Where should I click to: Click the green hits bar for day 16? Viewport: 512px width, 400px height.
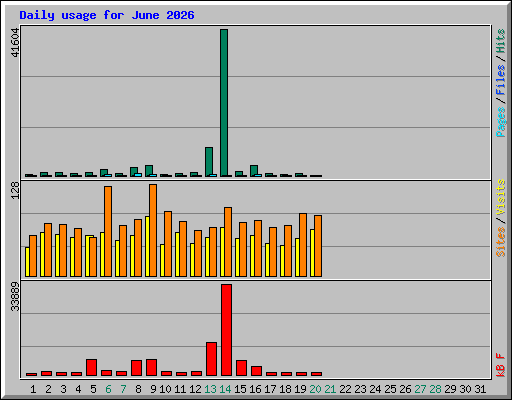[x=254, y=171]
